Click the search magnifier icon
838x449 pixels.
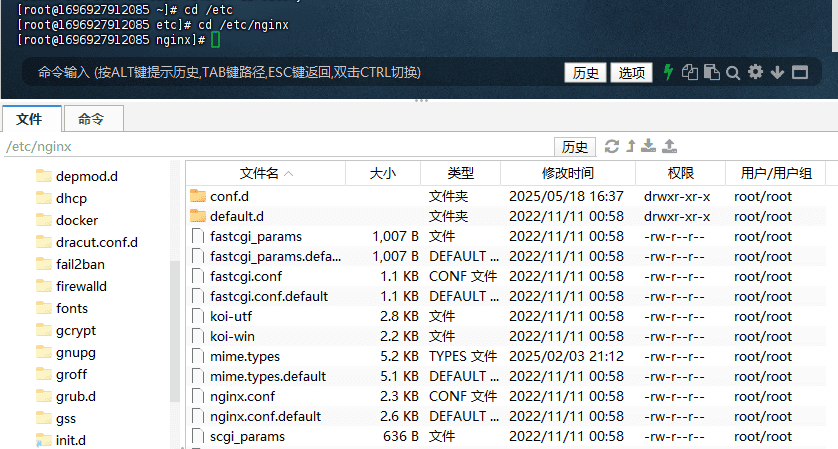click(733, 73)
